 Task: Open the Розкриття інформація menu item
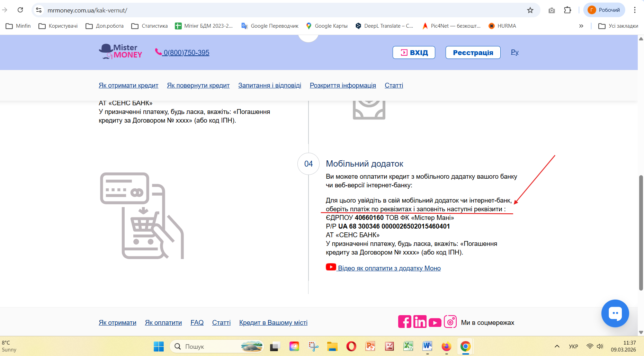(343, 85)
